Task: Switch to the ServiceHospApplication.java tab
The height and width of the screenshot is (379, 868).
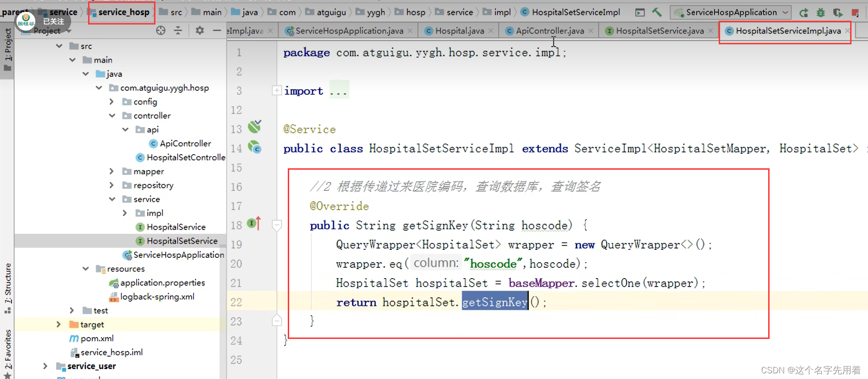Action: coord(349,31)
